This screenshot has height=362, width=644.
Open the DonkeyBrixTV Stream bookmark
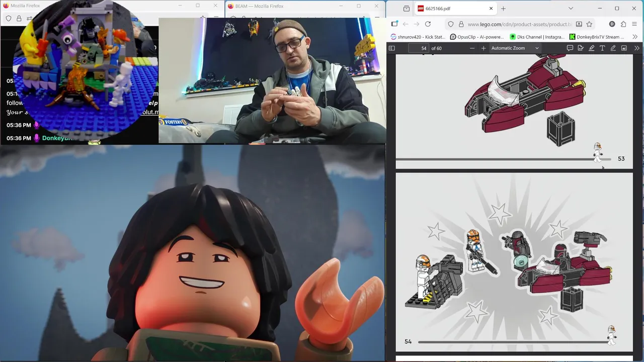coord(597,37)
